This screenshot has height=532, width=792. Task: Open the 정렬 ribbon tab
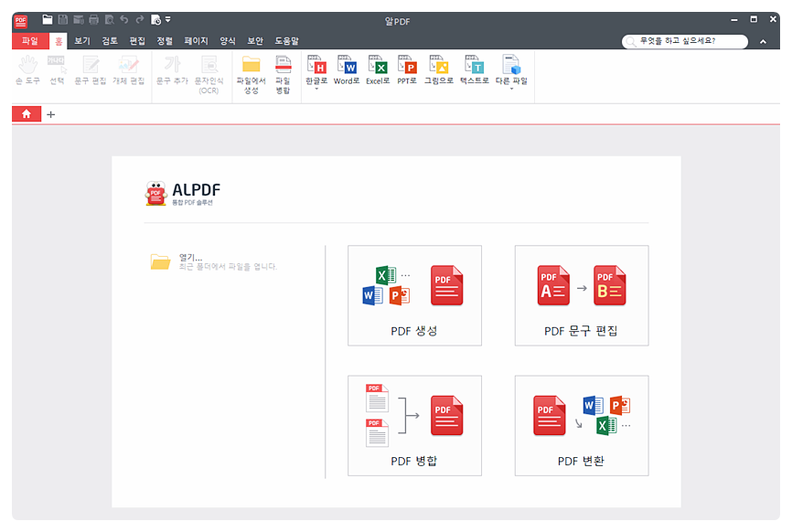pos(164,41)
